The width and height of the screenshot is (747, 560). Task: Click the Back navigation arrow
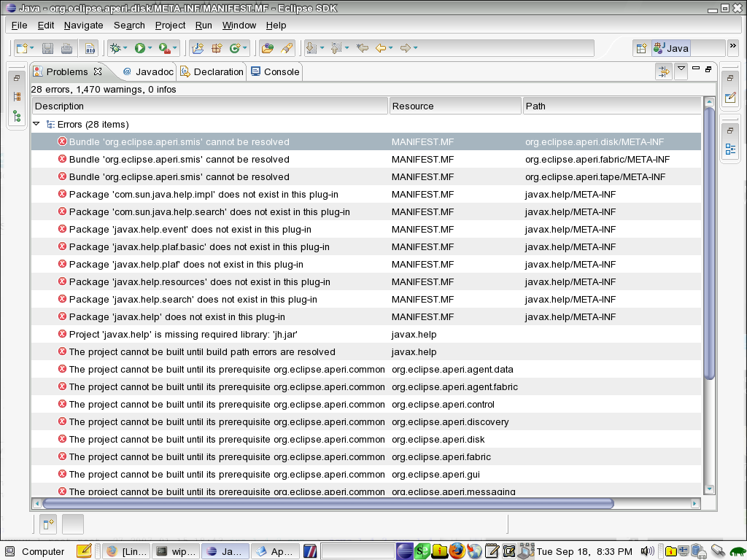[x=381, y=48]
